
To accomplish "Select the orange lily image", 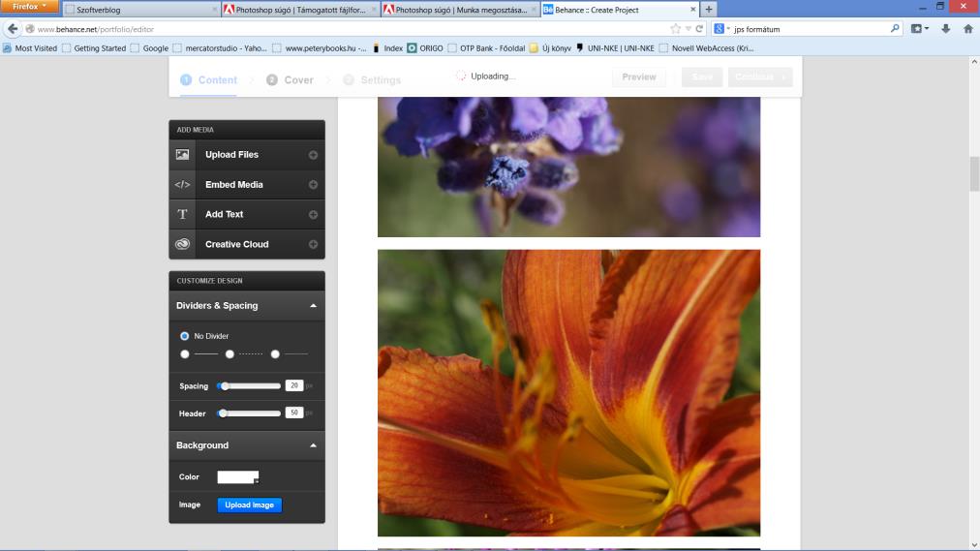I will tap(568, 393).
